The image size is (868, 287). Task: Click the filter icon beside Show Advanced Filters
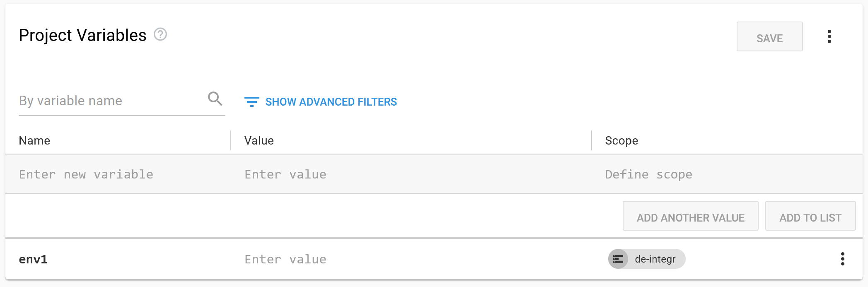click(251, 101)
